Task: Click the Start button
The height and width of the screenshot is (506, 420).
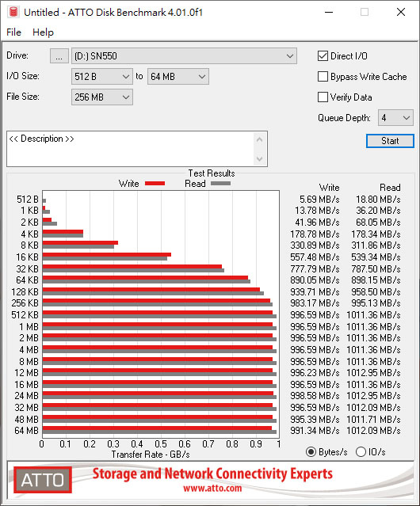Action: coord(390,141)
